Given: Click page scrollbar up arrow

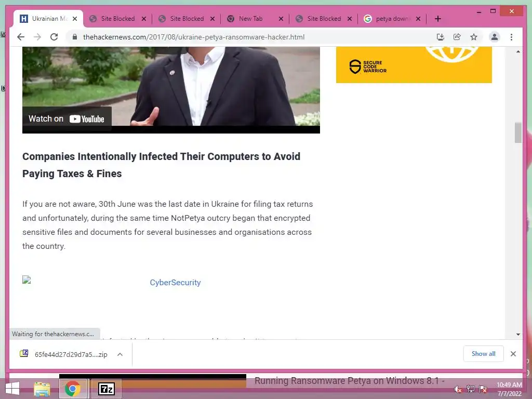Looking at the screenshot, I should click(x=518, y=51).
